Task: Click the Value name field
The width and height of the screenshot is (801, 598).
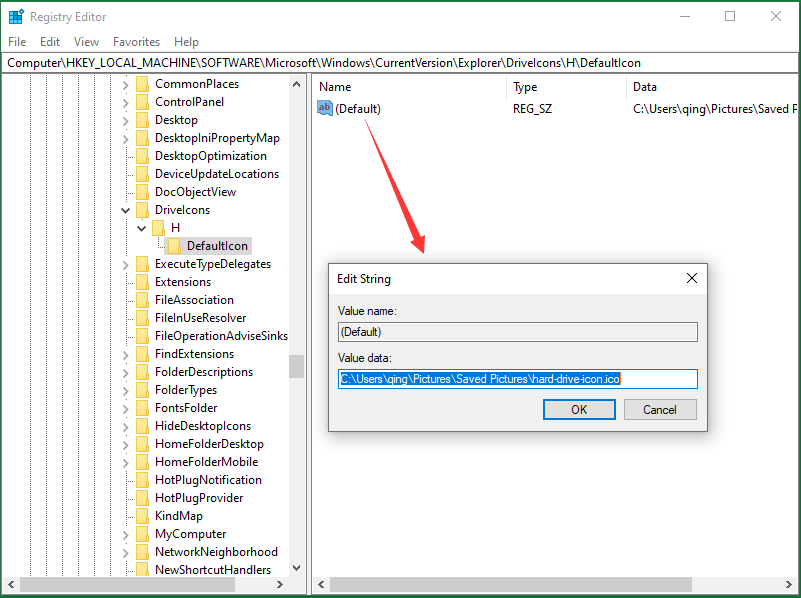Action: (517, 332)
